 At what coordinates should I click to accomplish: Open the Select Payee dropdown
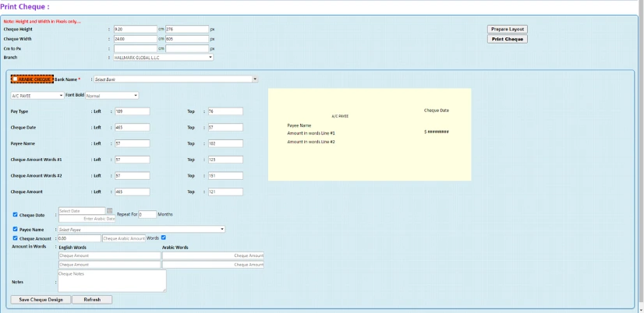pos(141,230)
